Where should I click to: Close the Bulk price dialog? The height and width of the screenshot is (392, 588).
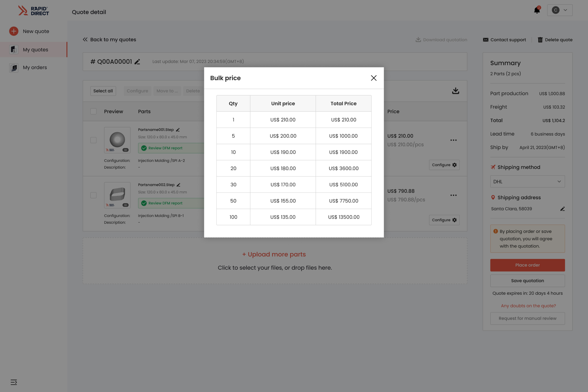pos(374,78)
